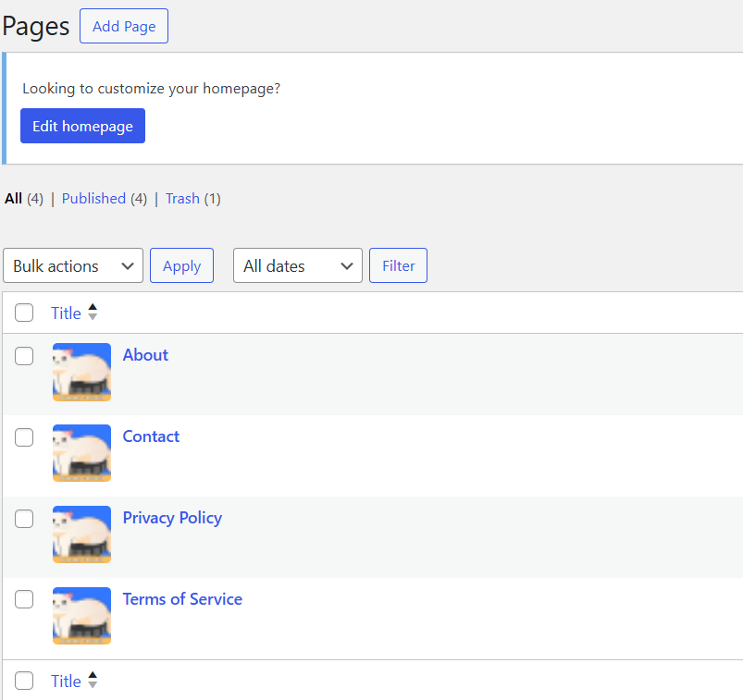Click the Privacy Policy cat thumbnail

tap(82, 534)
